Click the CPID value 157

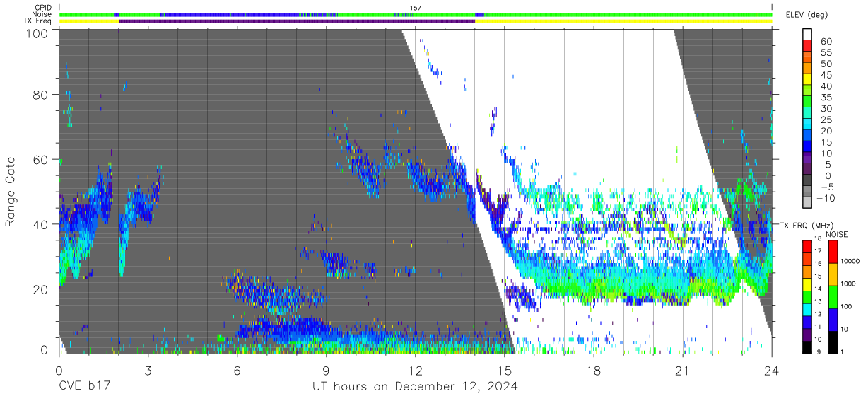(x=416, y=8)
